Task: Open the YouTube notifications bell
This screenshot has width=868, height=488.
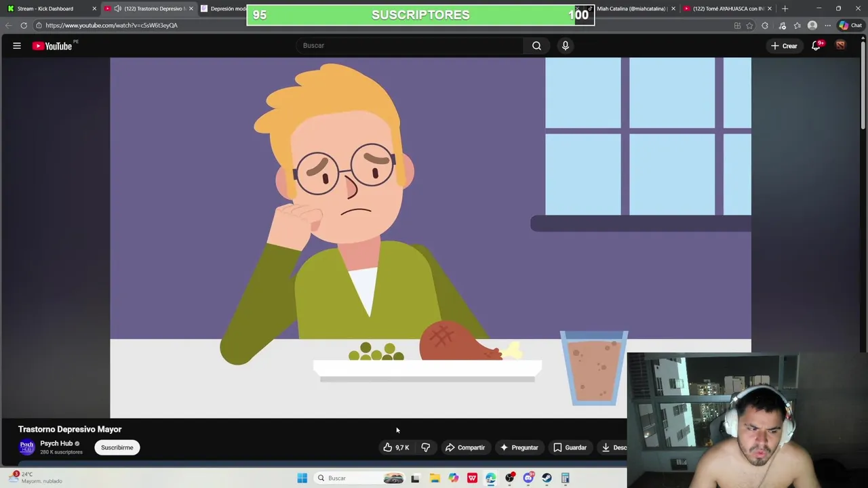Action: tap(816, 45)
